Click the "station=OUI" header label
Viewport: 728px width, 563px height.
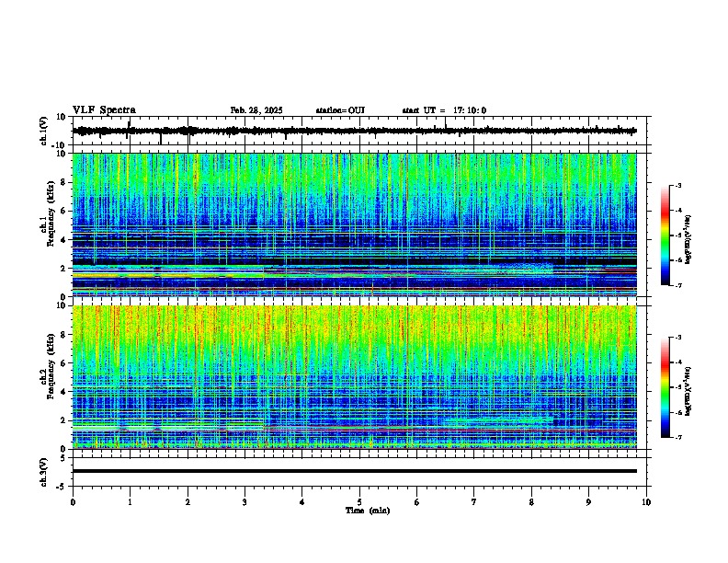point(340,110)
